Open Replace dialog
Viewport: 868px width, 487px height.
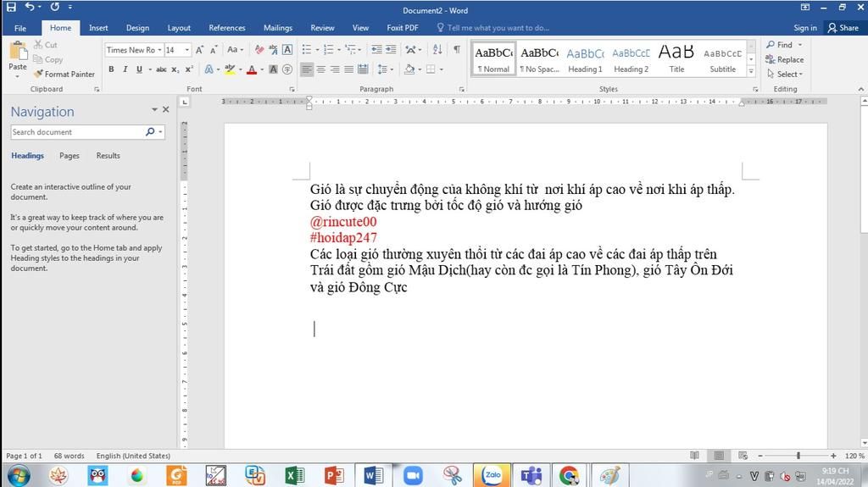pos(784,59)
